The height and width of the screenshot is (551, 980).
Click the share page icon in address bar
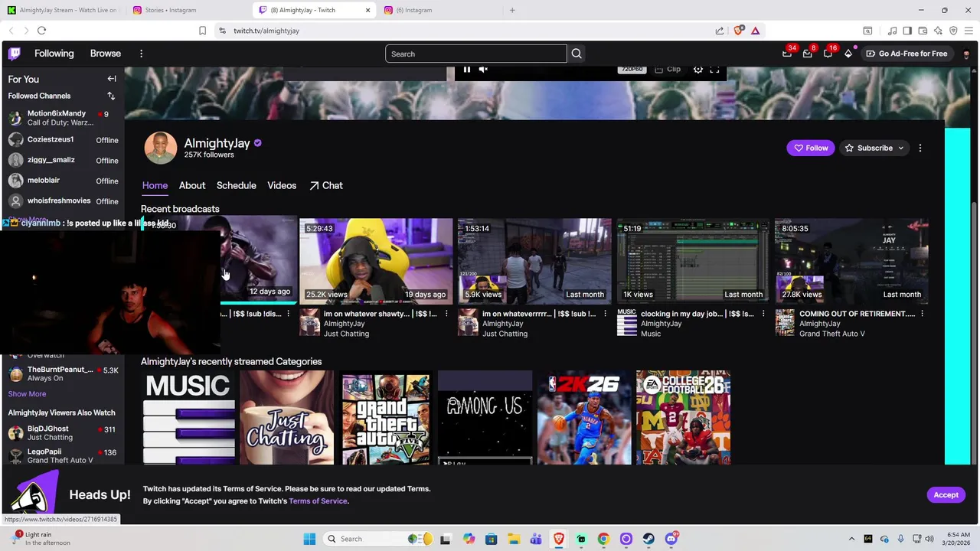(x=720, y=31)
